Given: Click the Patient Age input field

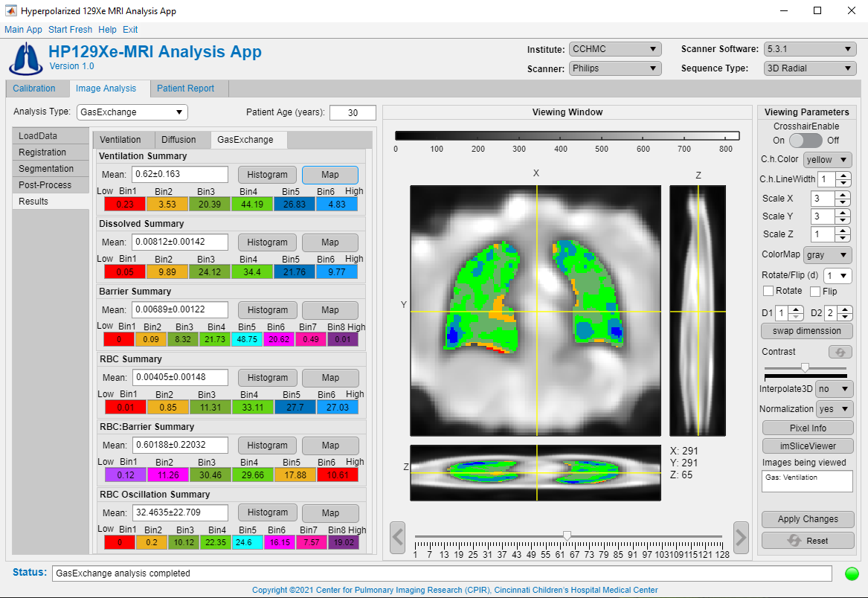Looking at the screenshot, I should point(353,113).
